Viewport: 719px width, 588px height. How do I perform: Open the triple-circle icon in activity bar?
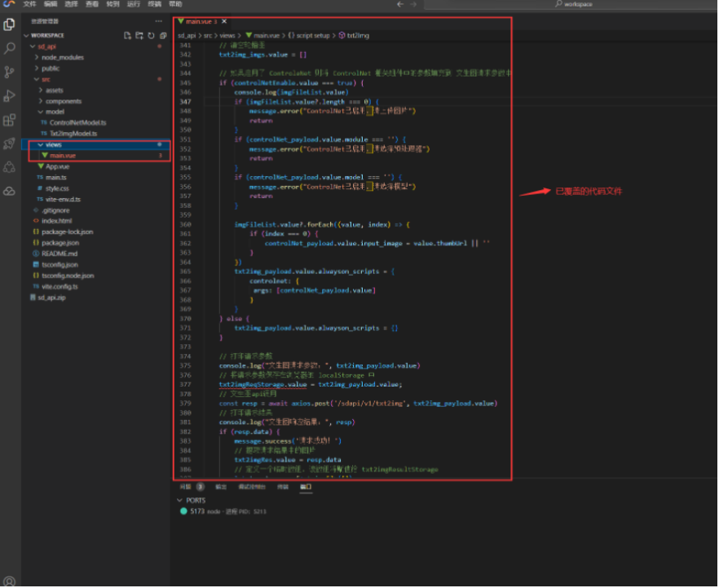click(x=9, y=167)
